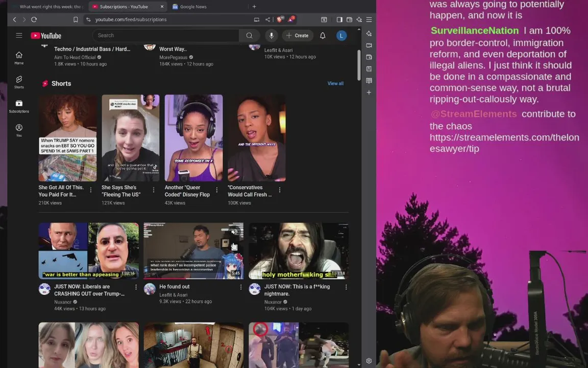Viewport: 588px width, 368px height.
Task: Open options for She Got All Of This short
Action: coord(91,190)
